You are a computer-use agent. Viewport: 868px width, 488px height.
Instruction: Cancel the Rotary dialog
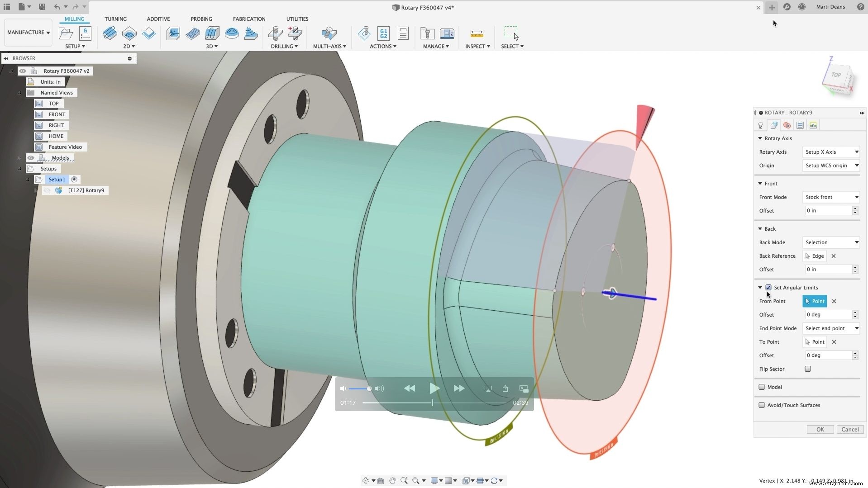849,429
